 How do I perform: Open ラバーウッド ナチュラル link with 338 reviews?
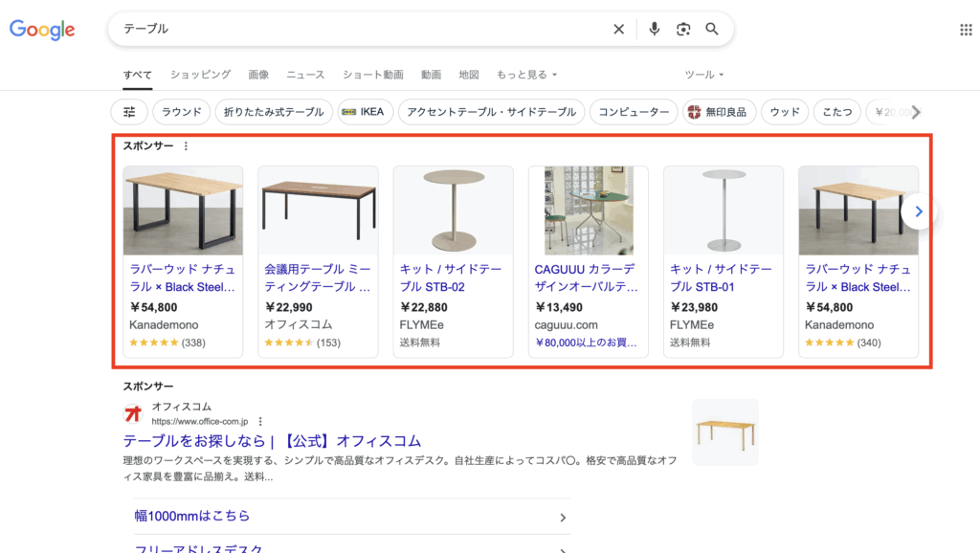pyautogui.click(x=183, y=278)
